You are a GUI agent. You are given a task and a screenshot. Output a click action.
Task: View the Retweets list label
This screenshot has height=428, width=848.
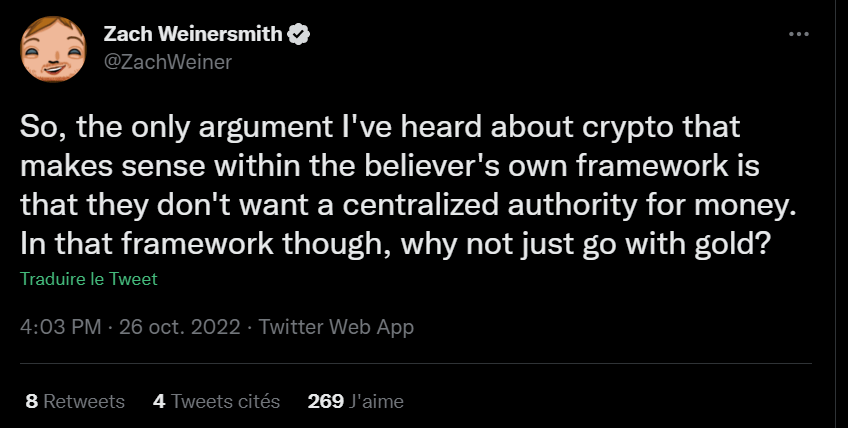84,402
